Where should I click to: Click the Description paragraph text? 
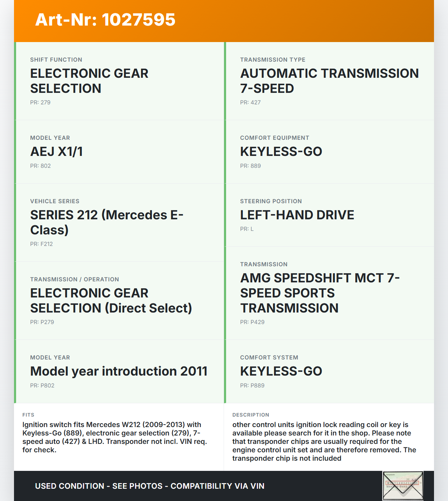click(x=324, y=441)
